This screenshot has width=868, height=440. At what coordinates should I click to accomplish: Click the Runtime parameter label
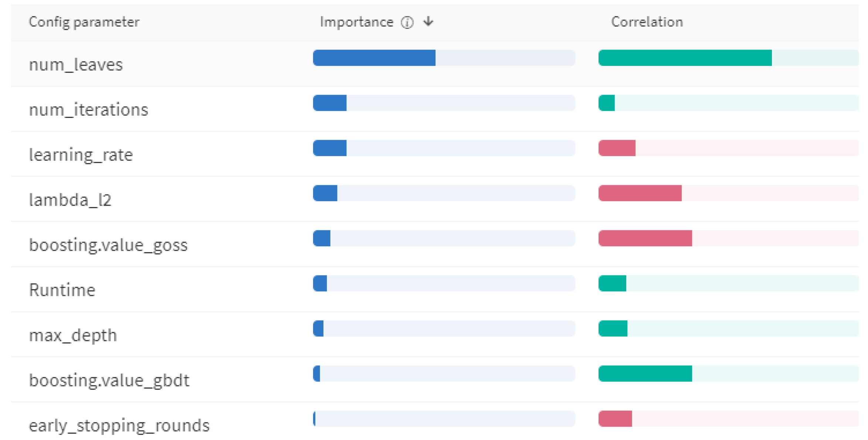62,290
